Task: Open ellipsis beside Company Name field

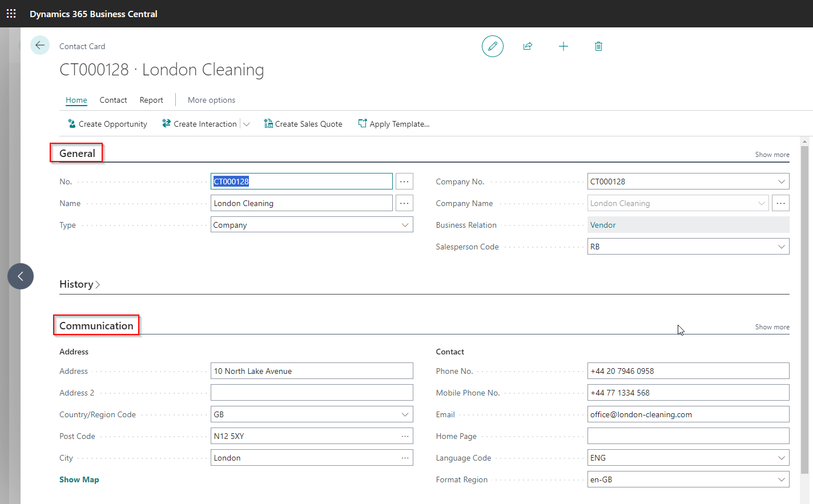Action: tap(780, 203)
